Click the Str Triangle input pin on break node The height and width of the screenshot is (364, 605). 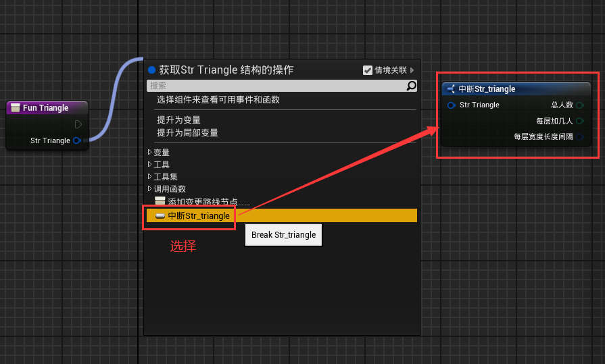click(x=451, y=105)
